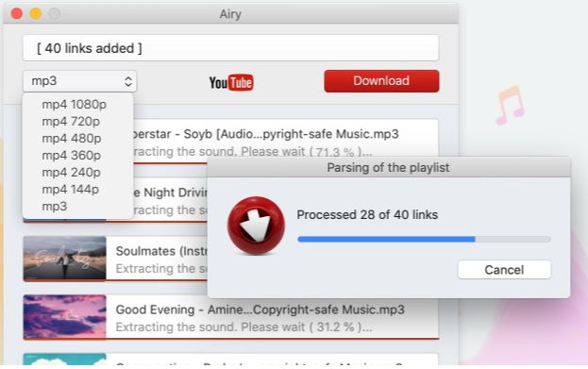The height and width of the screenshot is (369, 588).
Task: Click the playlist parsing progress bar
Action: pos(424,240)
